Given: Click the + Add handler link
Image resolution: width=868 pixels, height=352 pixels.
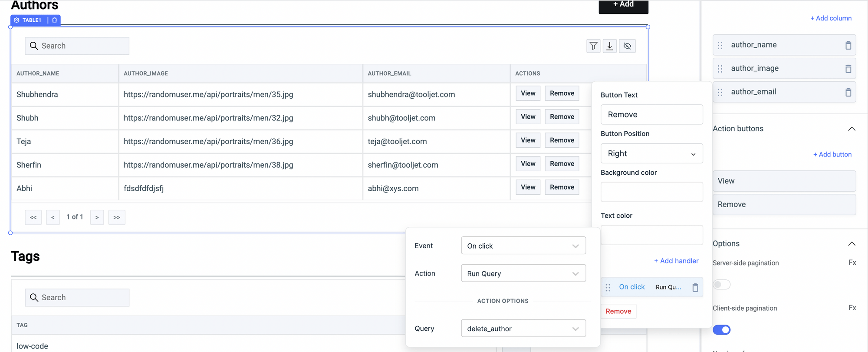Looking at the screenshot, I should [x=676, y=261].
